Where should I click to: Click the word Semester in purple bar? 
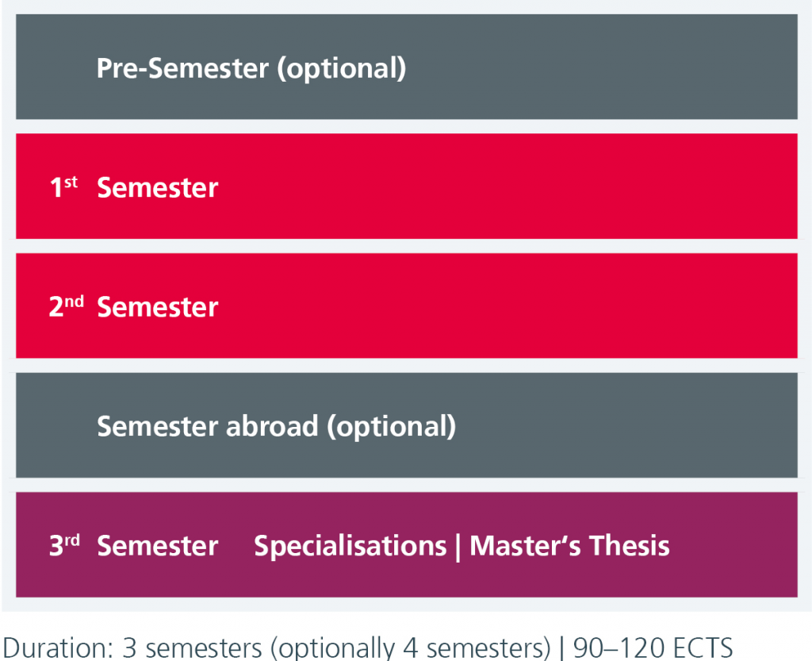point(158,546)
